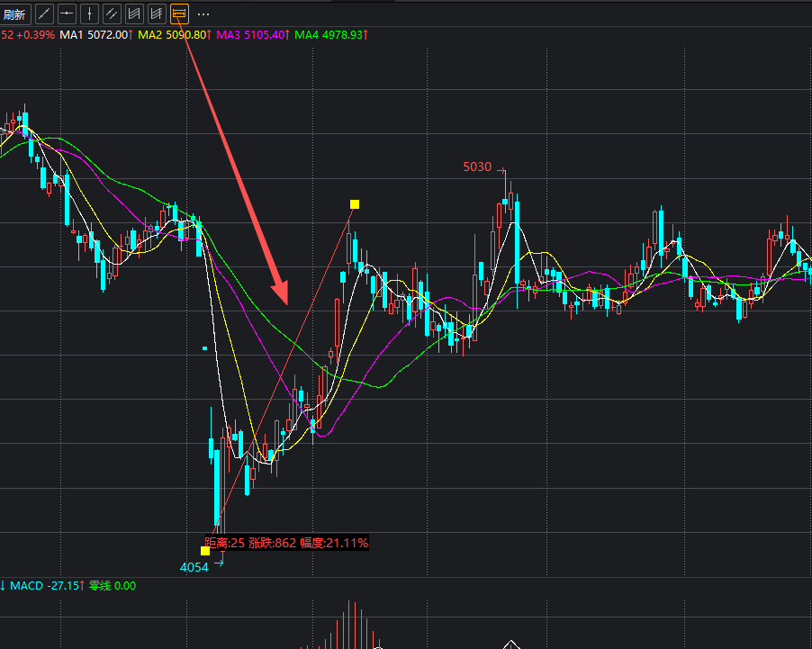This screenshot has height=649, width=812.
Task: Open the three-dot more tools menu
Action: pyautogui.click(x=203, y=14)
